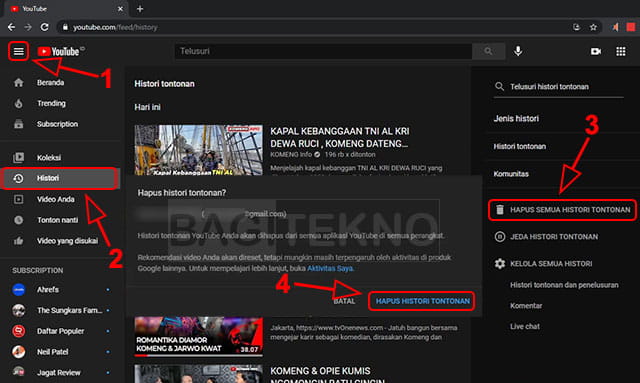Open Komentar history link
This screenshot has height=383, width=640.
pyautogui.click(x=526, y=306)
